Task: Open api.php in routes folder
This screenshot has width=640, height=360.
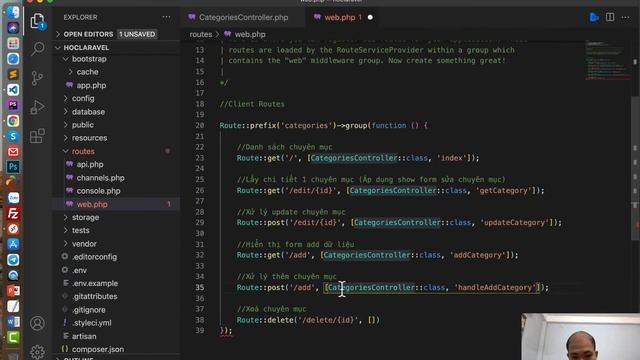Action: [x=90, y=164]
